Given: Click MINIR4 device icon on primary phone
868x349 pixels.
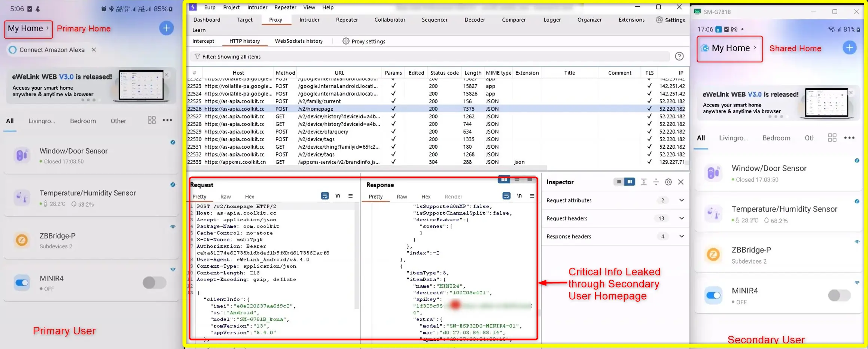Looking at the screenshot, I should (22, 283).
